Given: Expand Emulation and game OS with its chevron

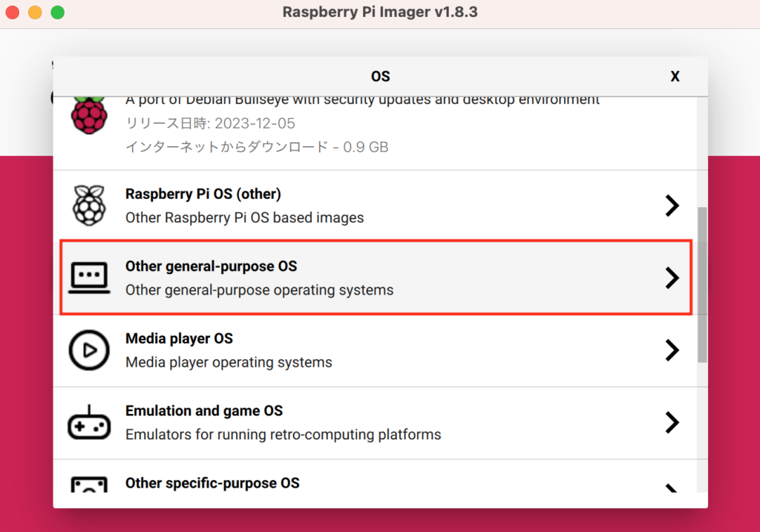Looking at the screenshot, I should click(672, 422).
